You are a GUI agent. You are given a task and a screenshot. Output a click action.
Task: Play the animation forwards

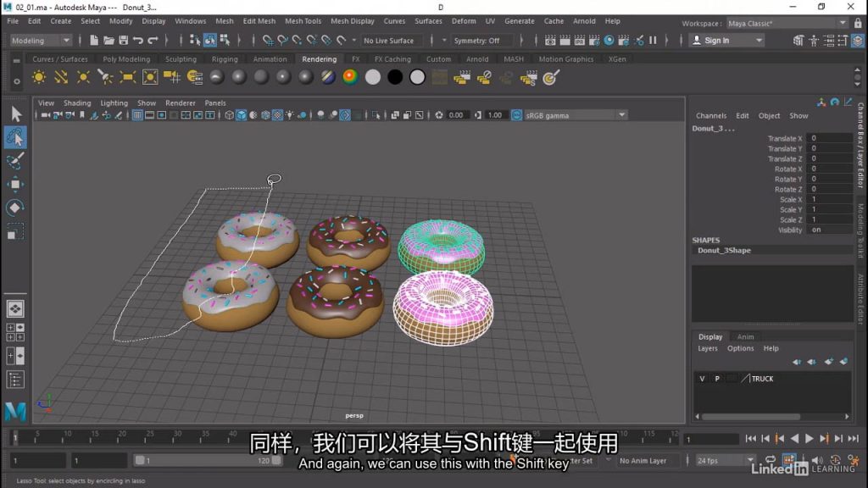coord(809,439)
